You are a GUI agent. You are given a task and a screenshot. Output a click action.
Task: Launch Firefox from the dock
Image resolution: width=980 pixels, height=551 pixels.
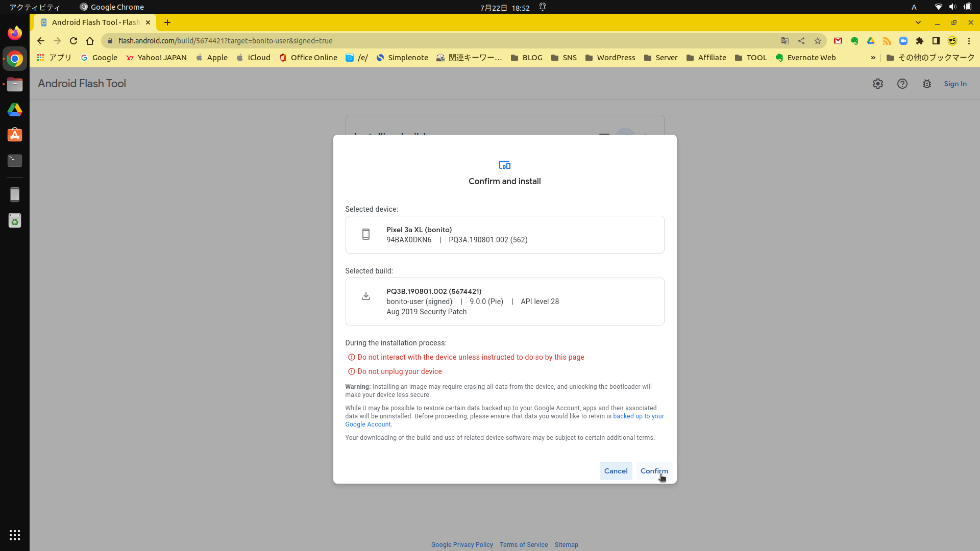pos(15,33)
